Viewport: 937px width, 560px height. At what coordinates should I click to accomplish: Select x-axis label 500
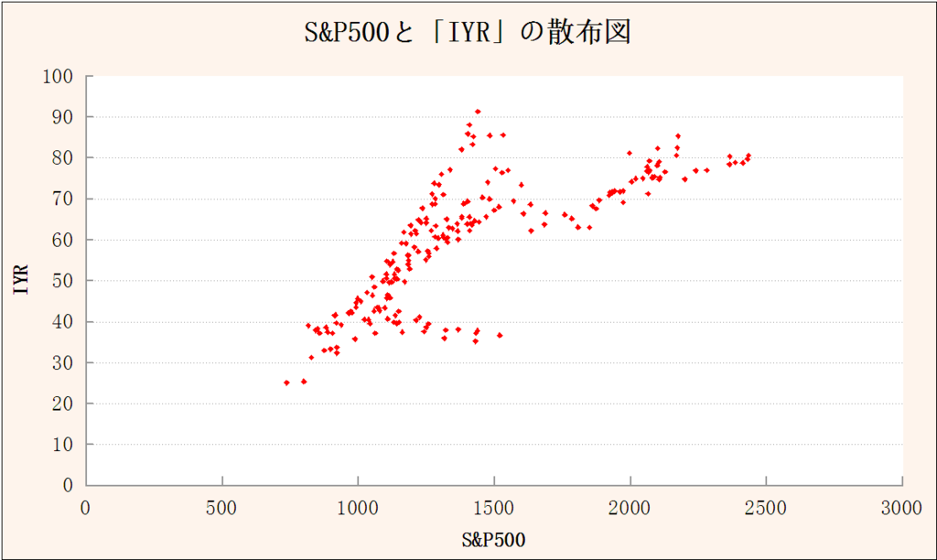click(x=221, y=509)
